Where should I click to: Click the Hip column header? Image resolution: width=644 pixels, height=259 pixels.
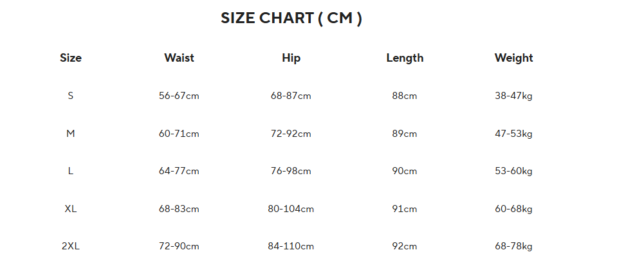(x=291, y=58)
